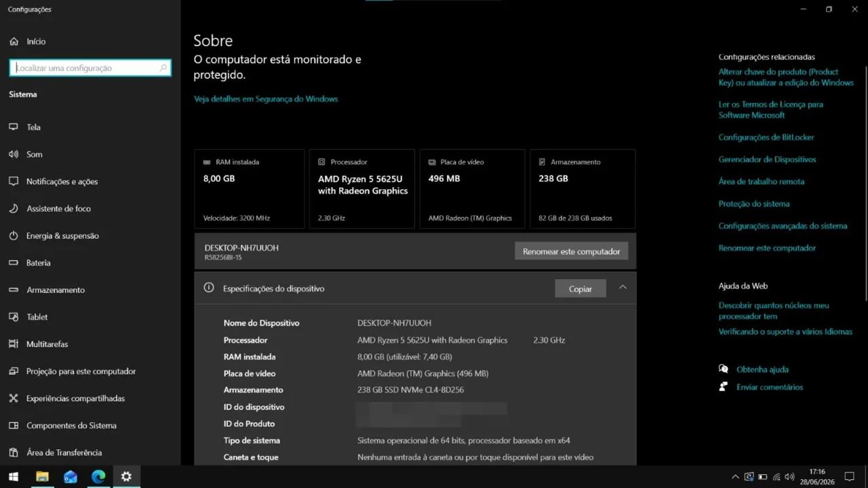Click Renomear este computador related link

[767, 248]
